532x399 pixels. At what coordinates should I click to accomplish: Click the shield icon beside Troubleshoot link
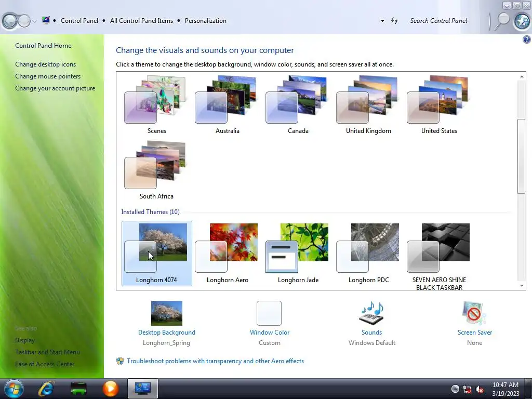[x=120, y=361]
